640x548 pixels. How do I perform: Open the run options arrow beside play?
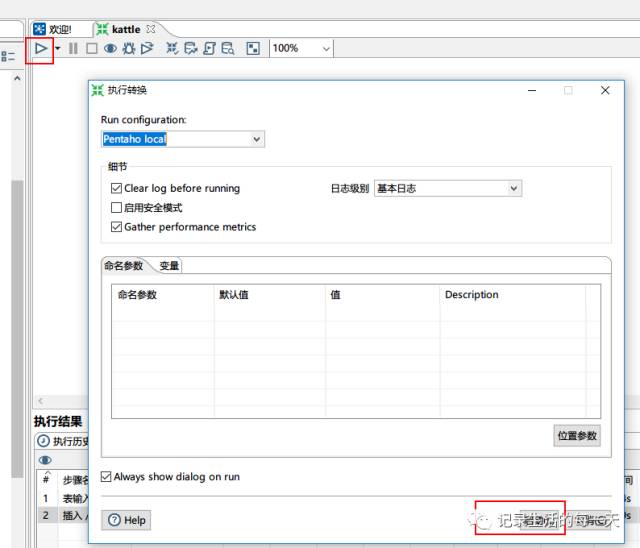point(58,49)
